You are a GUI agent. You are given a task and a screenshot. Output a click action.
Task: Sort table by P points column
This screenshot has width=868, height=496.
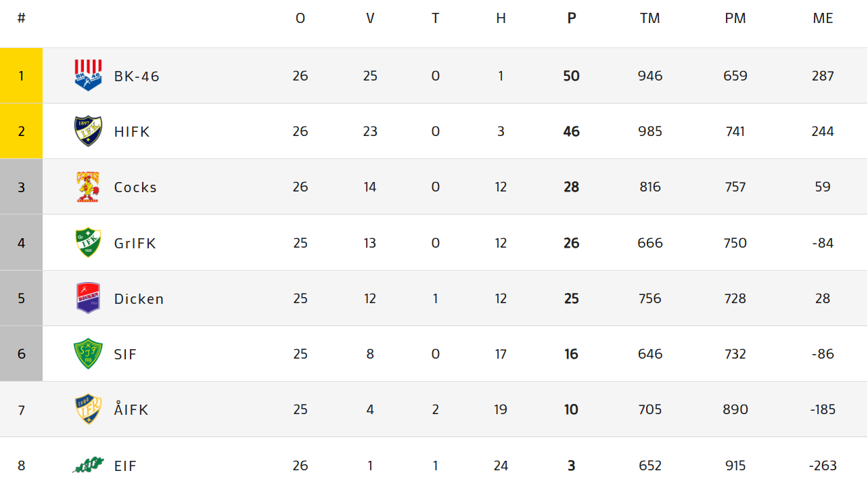pyautogui.click(x=572, y=18)
